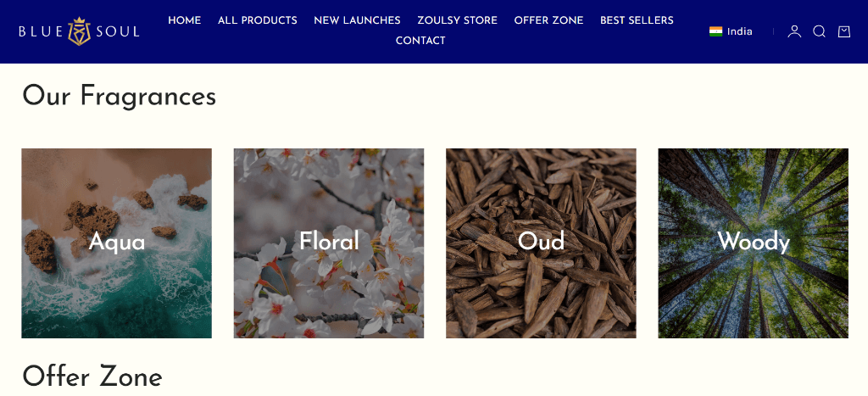Select the Aqua fragrance tile

(x=116, y=243)
